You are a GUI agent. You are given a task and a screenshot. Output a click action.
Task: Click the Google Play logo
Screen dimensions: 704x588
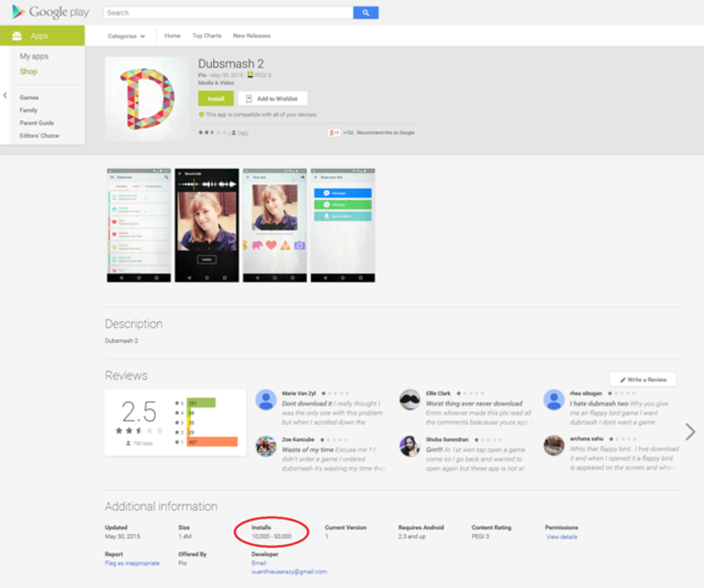(50, 12)
